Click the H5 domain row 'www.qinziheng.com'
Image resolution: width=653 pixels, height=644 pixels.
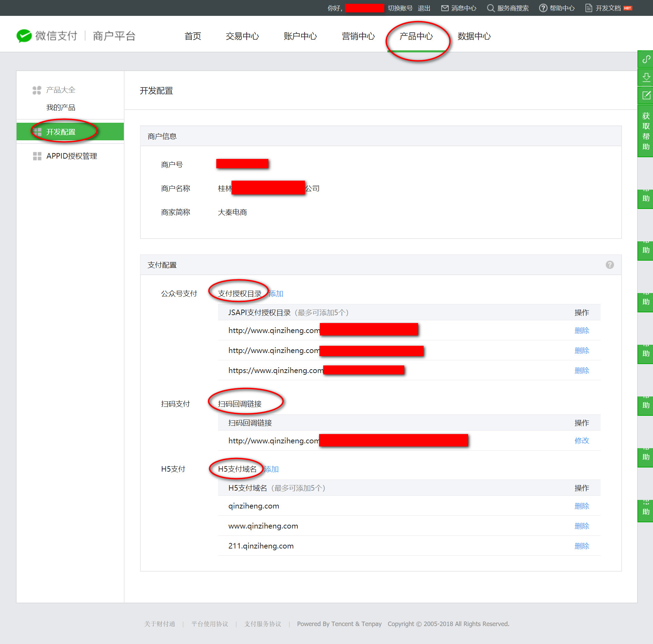point(409,526)
